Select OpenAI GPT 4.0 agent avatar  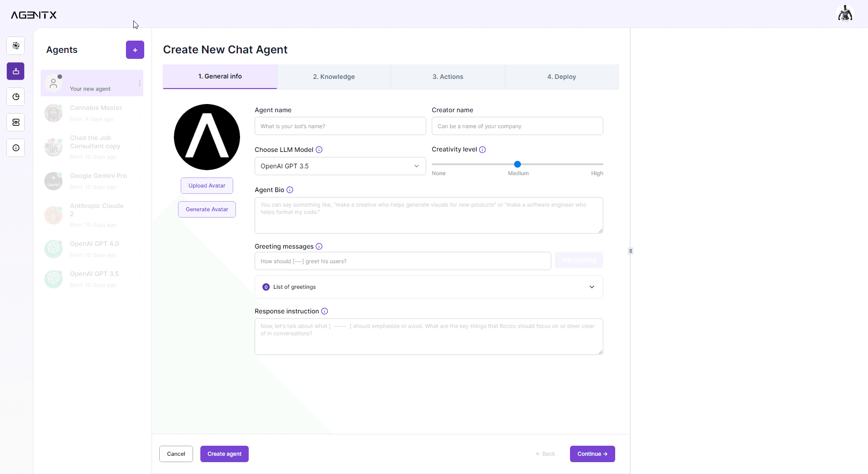pos(53,249)
